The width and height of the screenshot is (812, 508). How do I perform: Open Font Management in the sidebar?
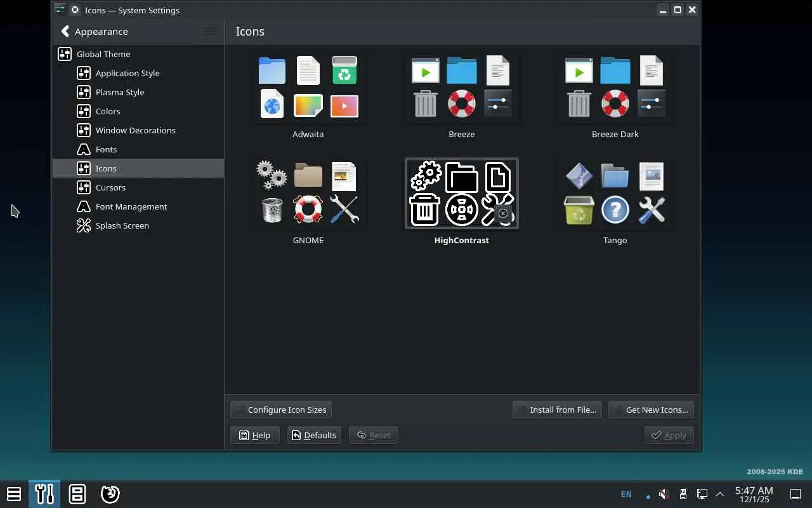pos(138,206)
